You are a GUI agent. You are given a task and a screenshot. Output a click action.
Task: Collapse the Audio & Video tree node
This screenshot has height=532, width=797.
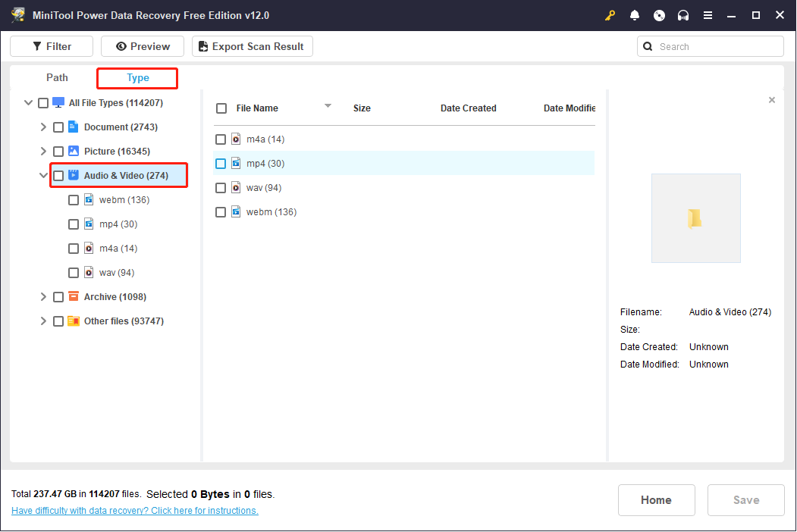point(43,176)
